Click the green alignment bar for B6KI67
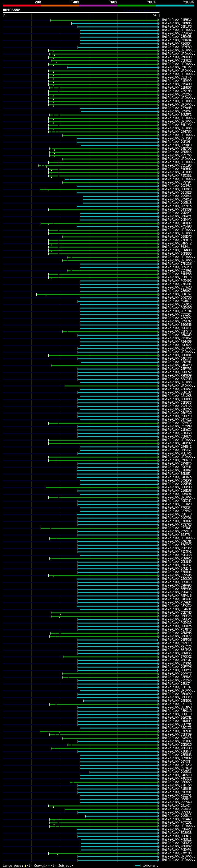Image resolution: width=197 pixels, height=868 pixels. (98, 294)
